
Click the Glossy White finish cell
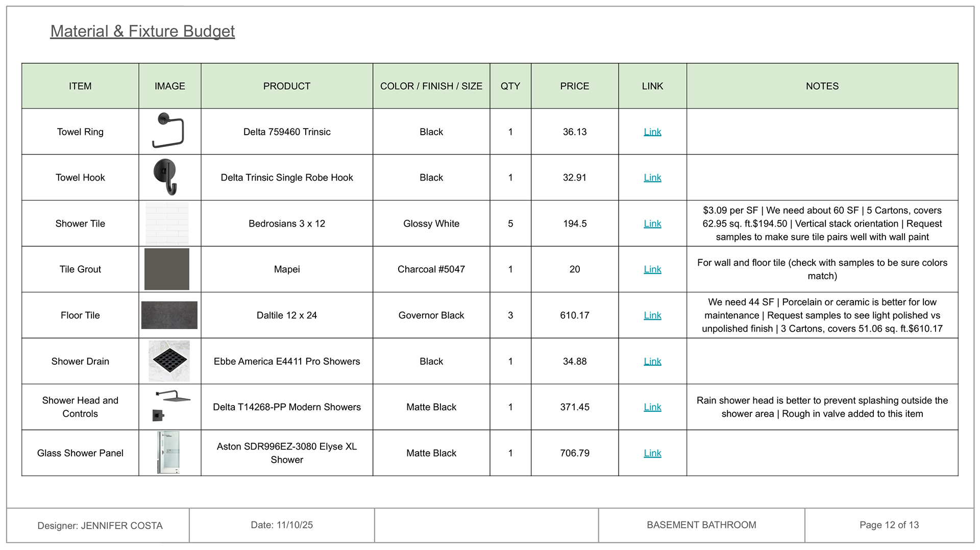pyautogui.click(x=431, y=223)
